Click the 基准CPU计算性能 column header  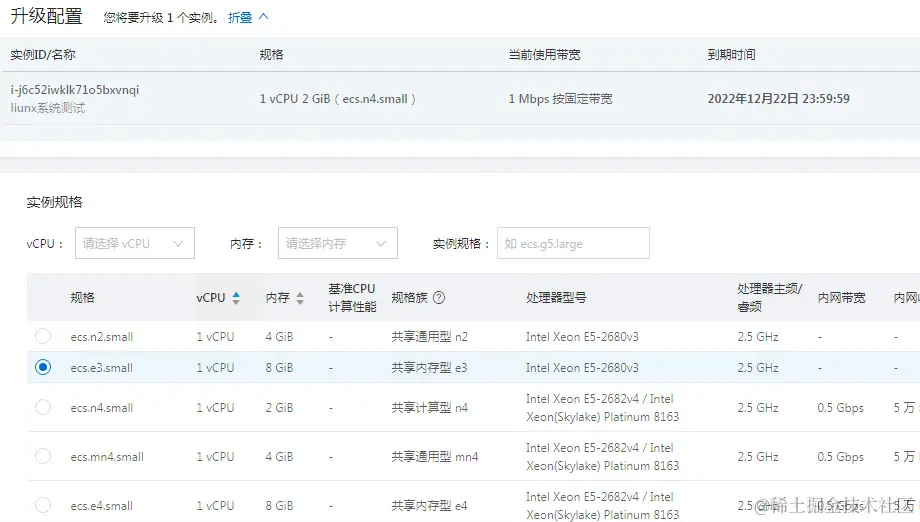pos(352,297)
